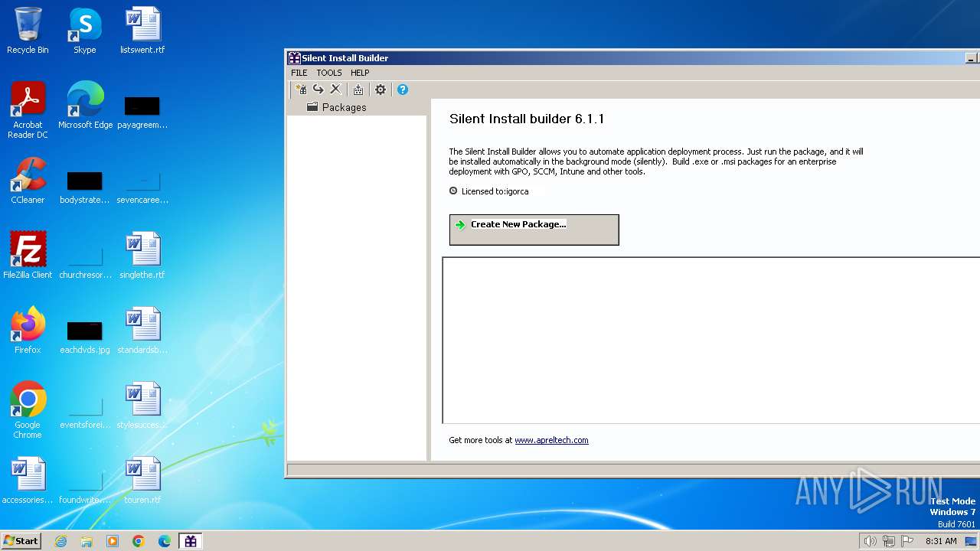The width and height of the screenshot is (980, 551).
Task: Open the www.apreltech.com link
Action: [551, 440]
